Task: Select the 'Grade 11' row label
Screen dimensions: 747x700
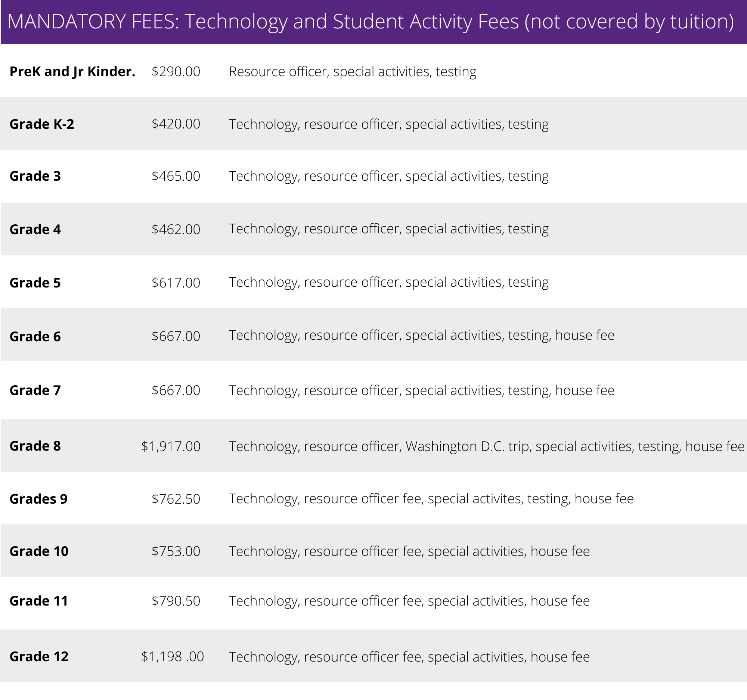Action: (39, 601)
